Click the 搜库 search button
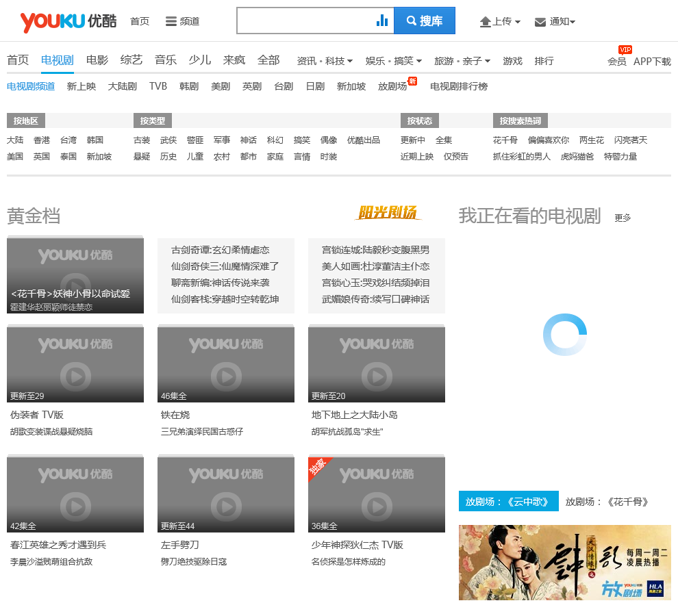The height and width of the screenshot is (616, 678). pos(424,21)
